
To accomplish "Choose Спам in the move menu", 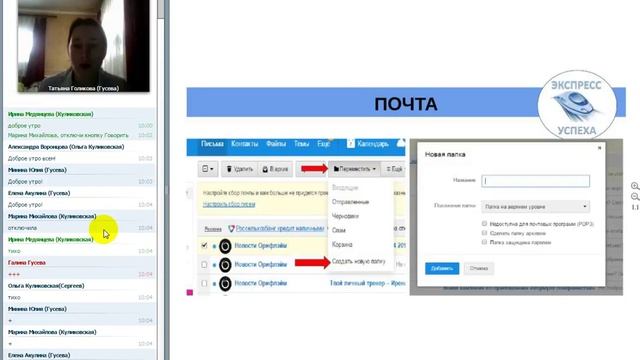I will pyautogui.click(x=339, y=231).
